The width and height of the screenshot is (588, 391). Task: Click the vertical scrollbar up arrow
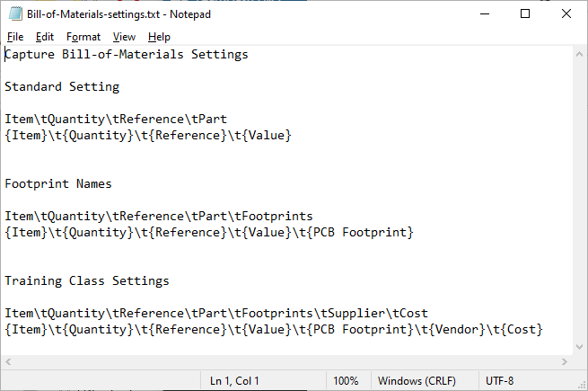tap(579, 54)
